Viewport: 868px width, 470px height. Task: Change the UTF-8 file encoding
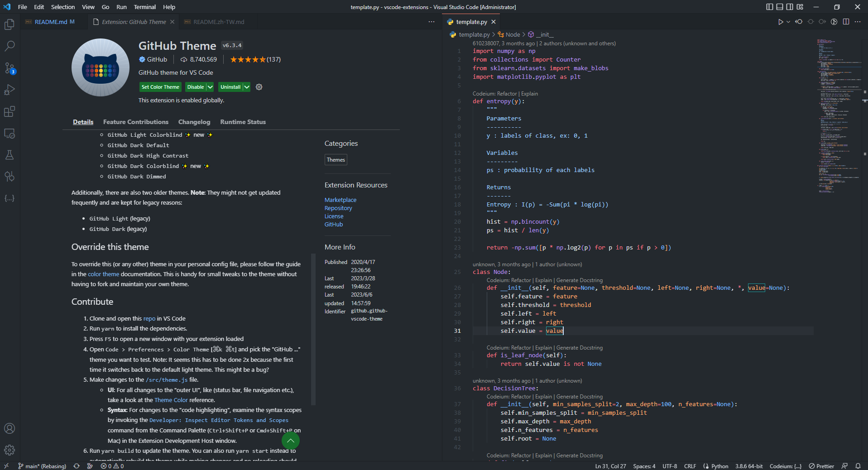click(x=670, y=466)
